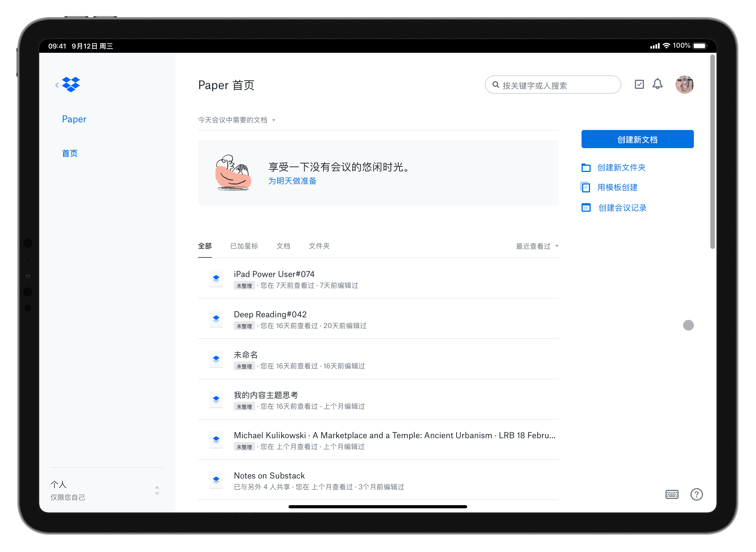756x552 pixels.
Task: Select 用模板创建 link
Action: point(617,187)
